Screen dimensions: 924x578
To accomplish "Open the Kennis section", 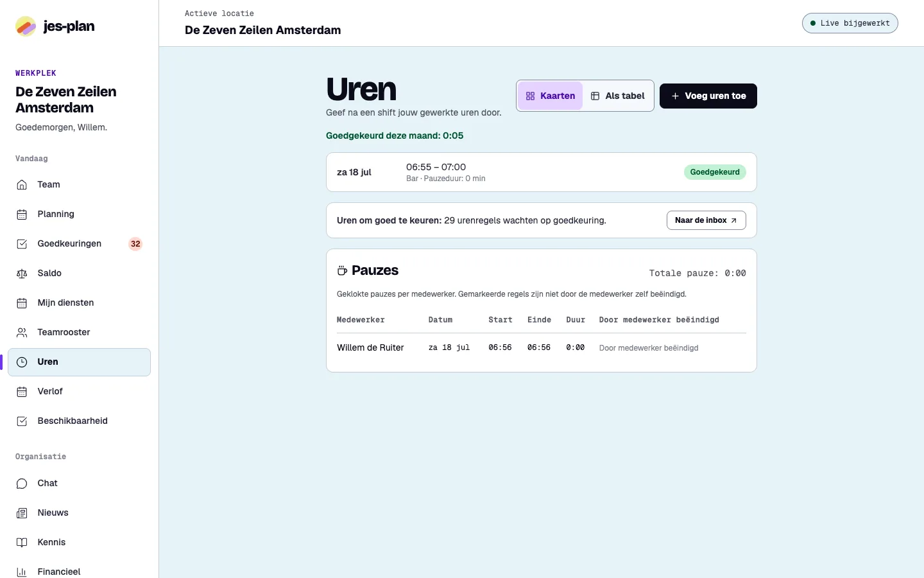I will pyautogui.click(x=79, y=543).
